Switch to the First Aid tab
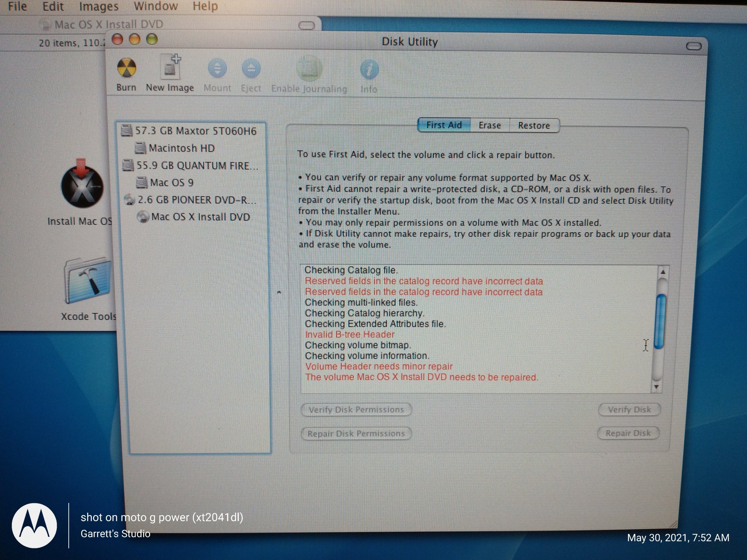747x560 pixels. pyautogui.click(x=444, y=125)
